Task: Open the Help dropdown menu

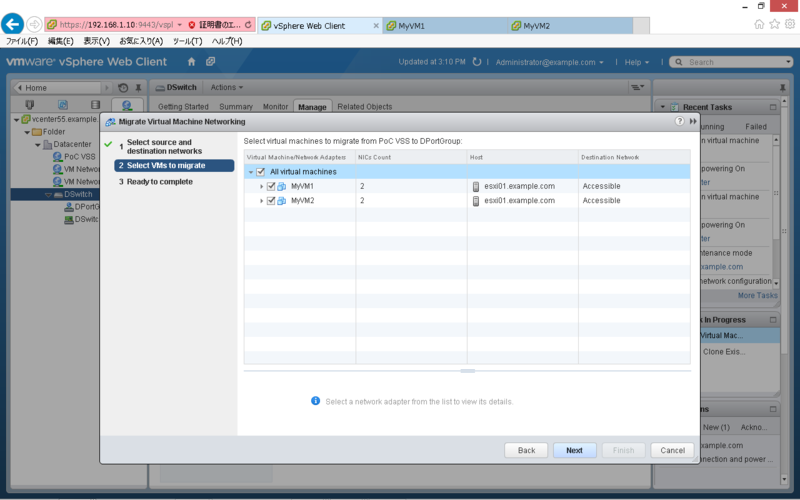Action: [x=637, y=62]
